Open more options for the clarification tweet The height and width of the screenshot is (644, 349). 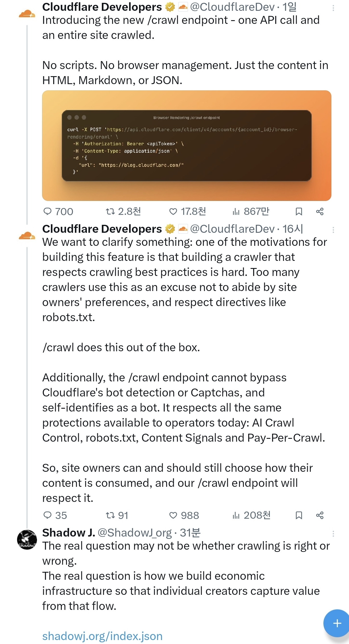click(x=333, y=230)
